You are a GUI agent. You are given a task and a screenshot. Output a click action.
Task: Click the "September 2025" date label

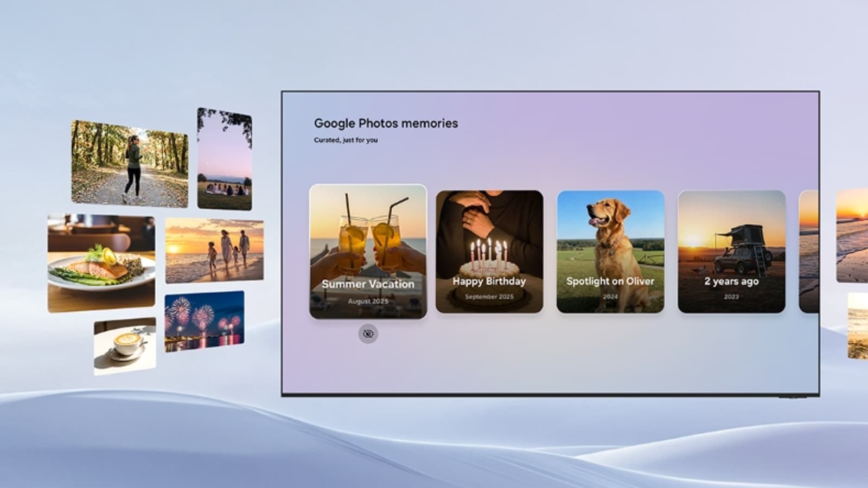(x=489, y=297)
